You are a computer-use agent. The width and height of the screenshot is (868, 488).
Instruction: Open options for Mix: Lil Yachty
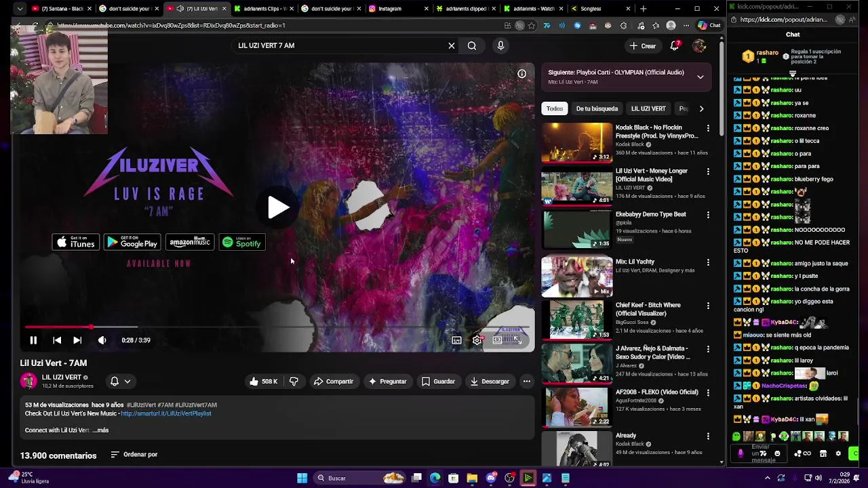click(x=708, y=262)
